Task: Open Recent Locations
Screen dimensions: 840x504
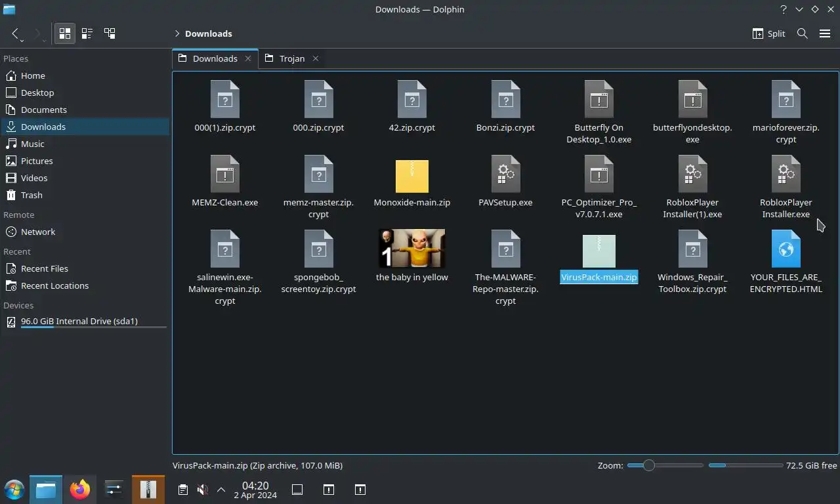Action: coord(85,285)
